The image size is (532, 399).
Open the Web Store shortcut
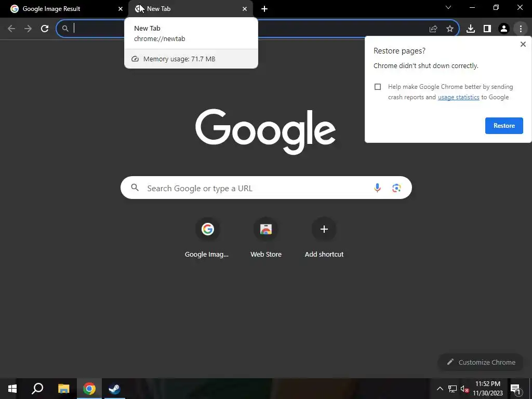tap(266, 238)
